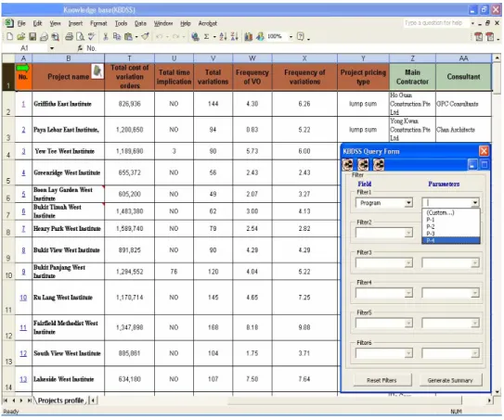Click the Print toolbar icon
Image resolution: width=504 pixels, height=420 pixels.
pos(69,36)
